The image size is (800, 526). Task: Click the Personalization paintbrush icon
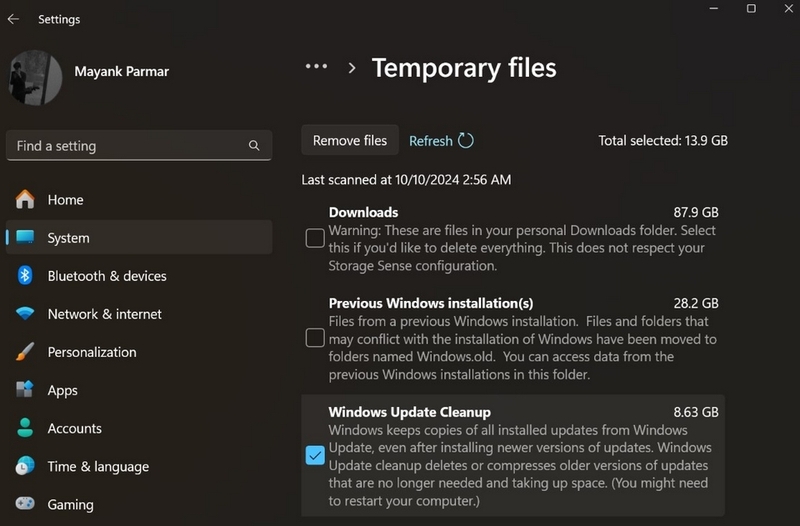pyautogui.click(x=24, y=352)
